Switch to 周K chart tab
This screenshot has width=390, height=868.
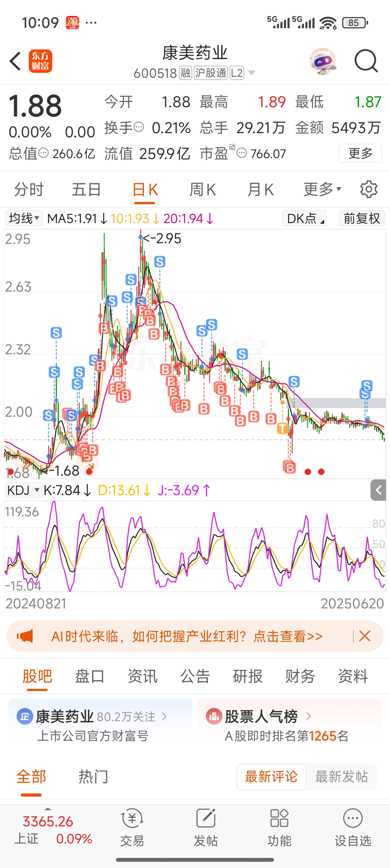pyautogui.click(x=203, y=189)
